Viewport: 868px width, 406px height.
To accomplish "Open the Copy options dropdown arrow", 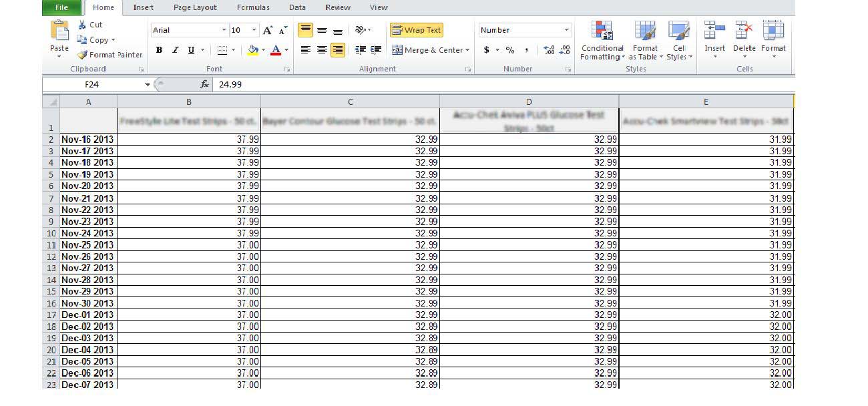I will pos(114,40).
